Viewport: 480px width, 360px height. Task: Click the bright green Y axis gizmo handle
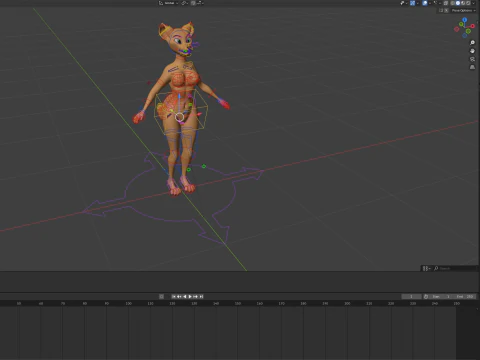(x=461, y=24)
